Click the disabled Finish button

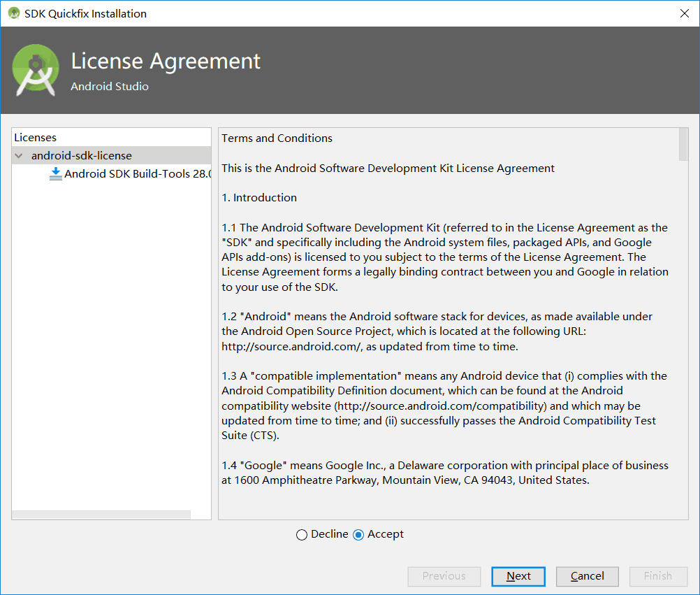tap(658, 576)
